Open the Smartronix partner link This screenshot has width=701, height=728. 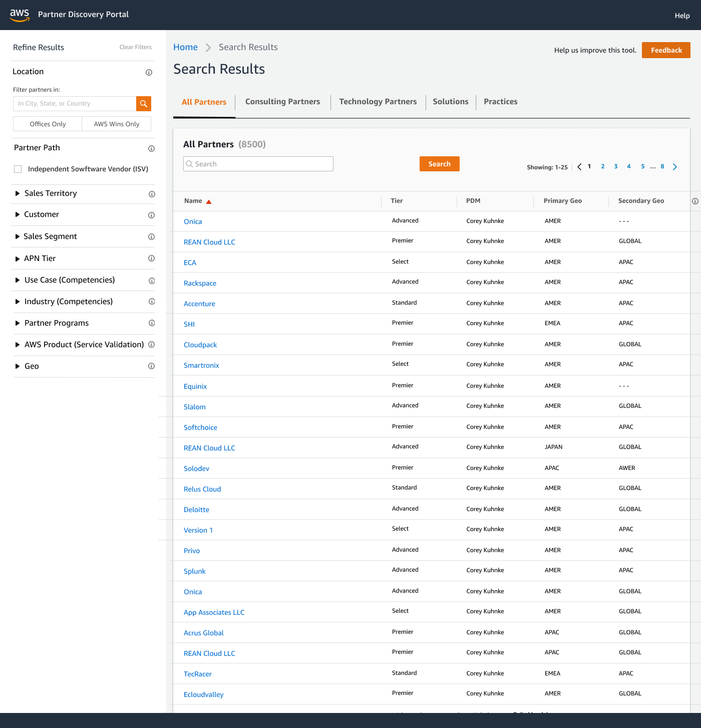pyautogui.click(x=201, y=365)
